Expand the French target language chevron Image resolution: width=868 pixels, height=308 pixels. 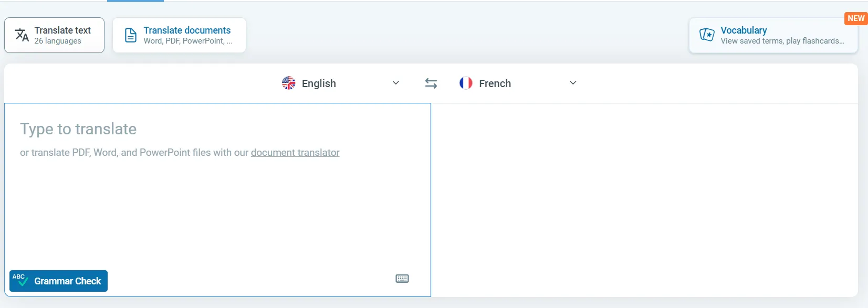point(573,83)
